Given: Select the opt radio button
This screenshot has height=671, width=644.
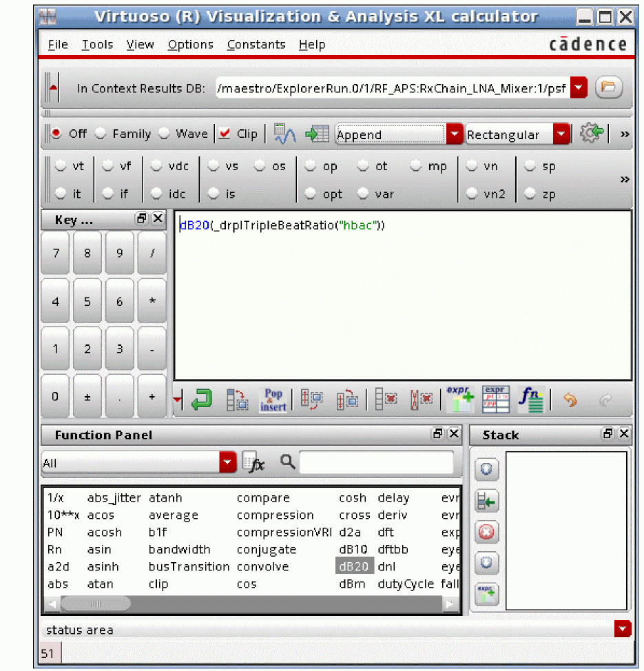Looking at the screenshot, I should point(310,194).
